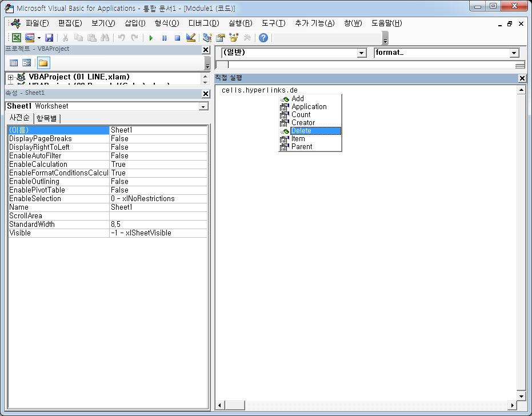Screen dimensions: 532x416
Task: Pause execution with Break button
Action: [x=164, y=38]
